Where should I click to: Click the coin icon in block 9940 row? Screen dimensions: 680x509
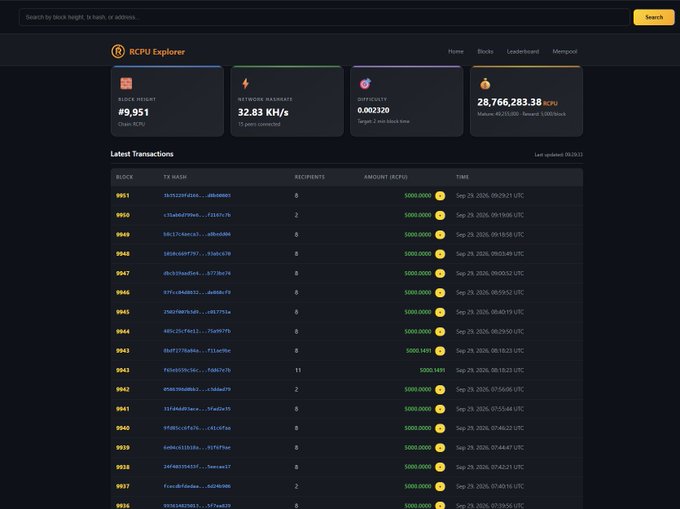point(440,428)
